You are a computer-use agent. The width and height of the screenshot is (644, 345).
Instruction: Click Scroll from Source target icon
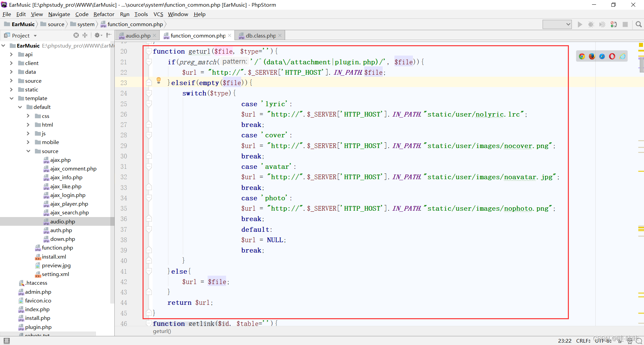tap(76, 35)
